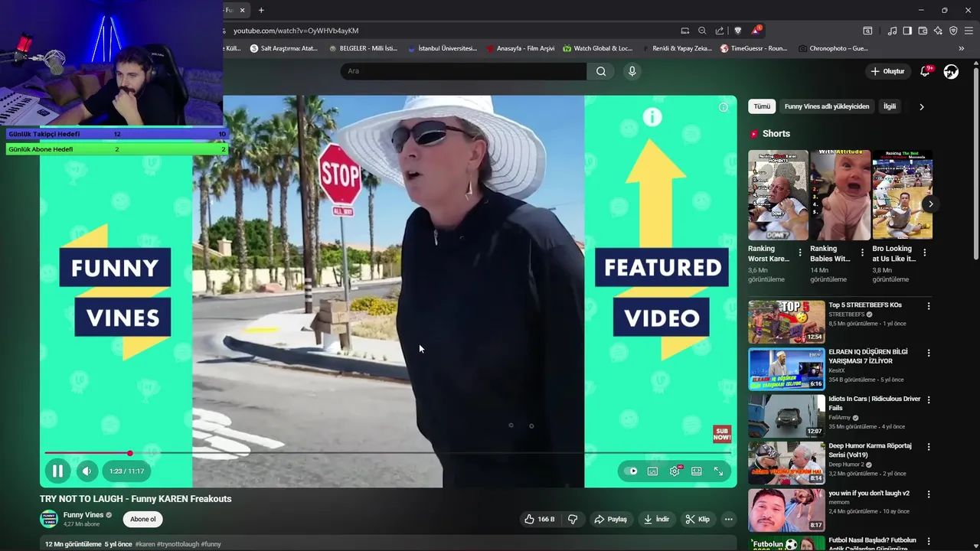Image resolution: width=980 pixels, height=551 pixels.
Task: Open options for you win if you don't laugh
Action: coord(929,494)
